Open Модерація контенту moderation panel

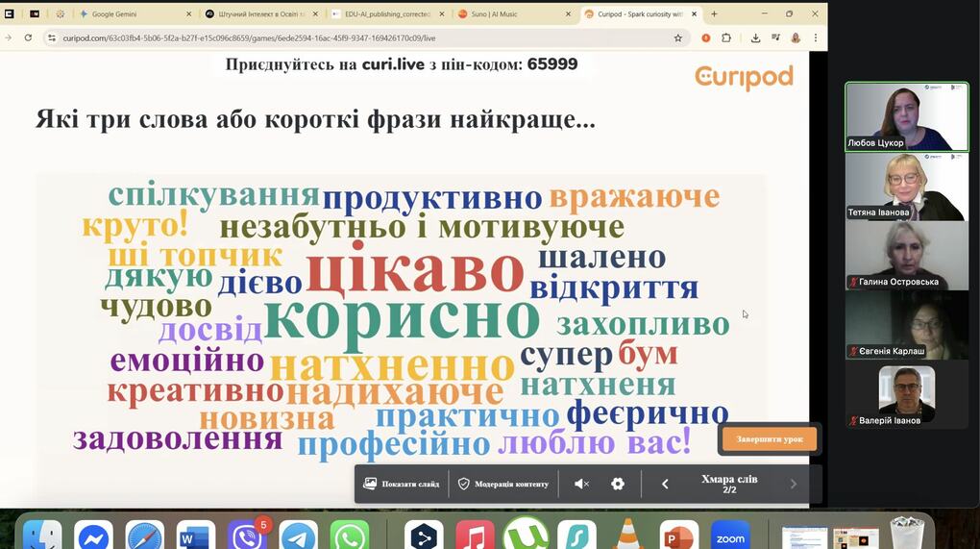coord(503,484)
